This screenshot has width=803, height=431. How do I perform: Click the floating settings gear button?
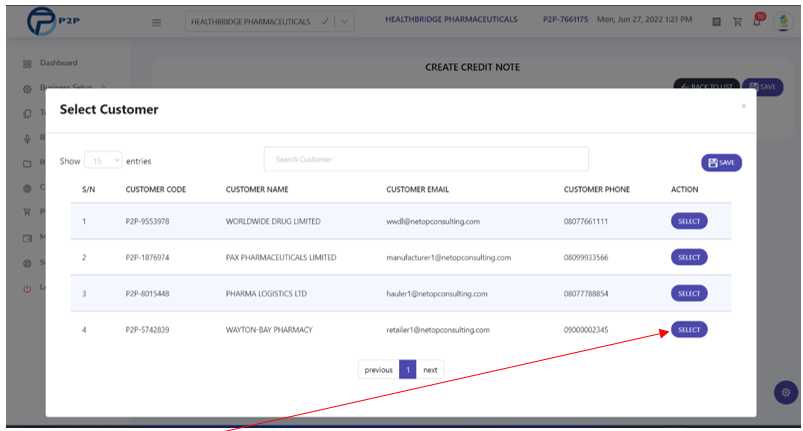click(x=786, y=393)
